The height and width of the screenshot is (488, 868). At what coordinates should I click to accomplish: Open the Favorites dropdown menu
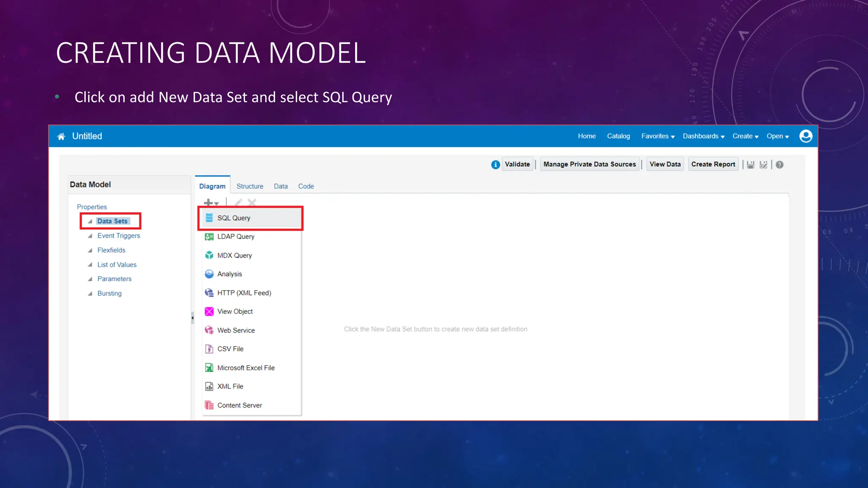pos(658,136)
